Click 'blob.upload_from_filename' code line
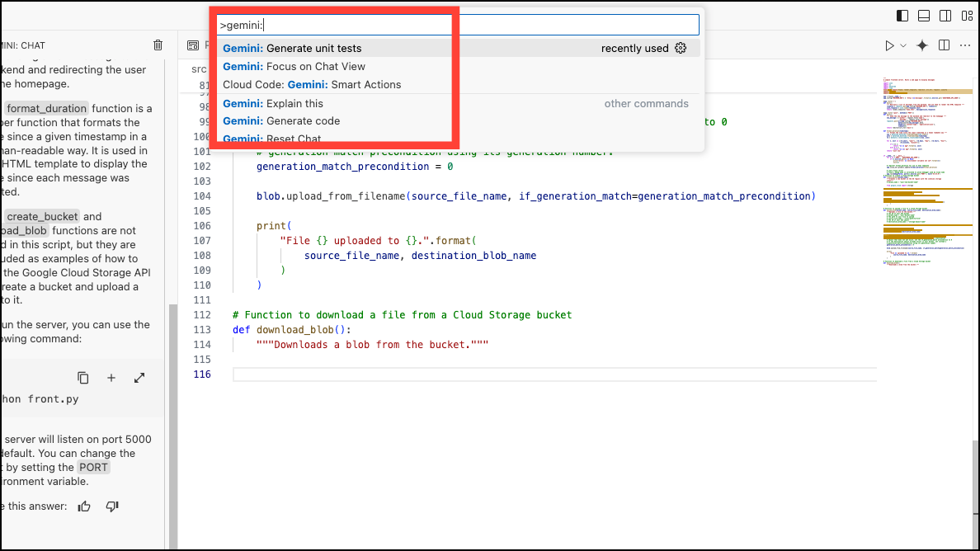980x551 pixels. (x=535, y=196)
